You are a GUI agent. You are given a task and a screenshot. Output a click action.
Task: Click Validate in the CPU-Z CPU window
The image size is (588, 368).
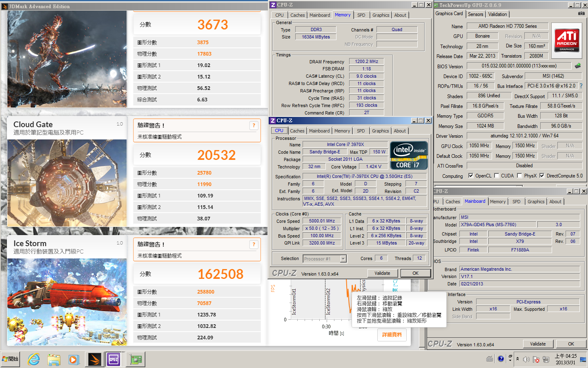pos(382,273)
